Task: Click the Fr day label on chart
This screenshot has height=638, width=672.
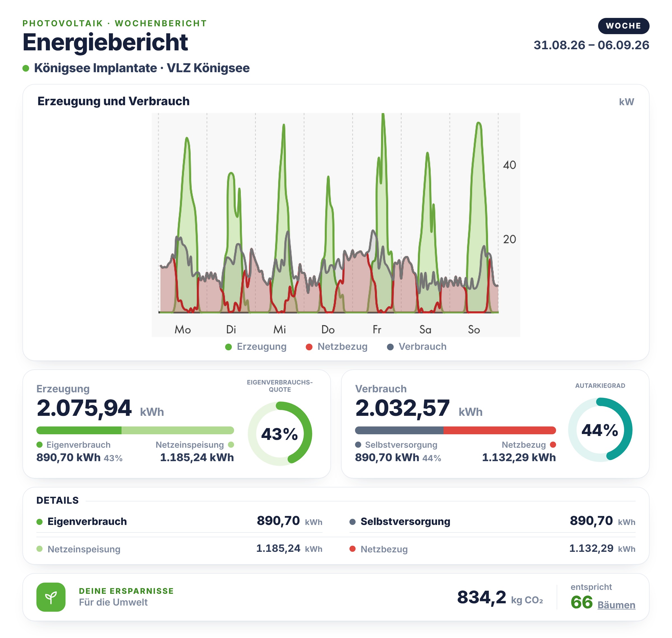Action: [377, 329]
